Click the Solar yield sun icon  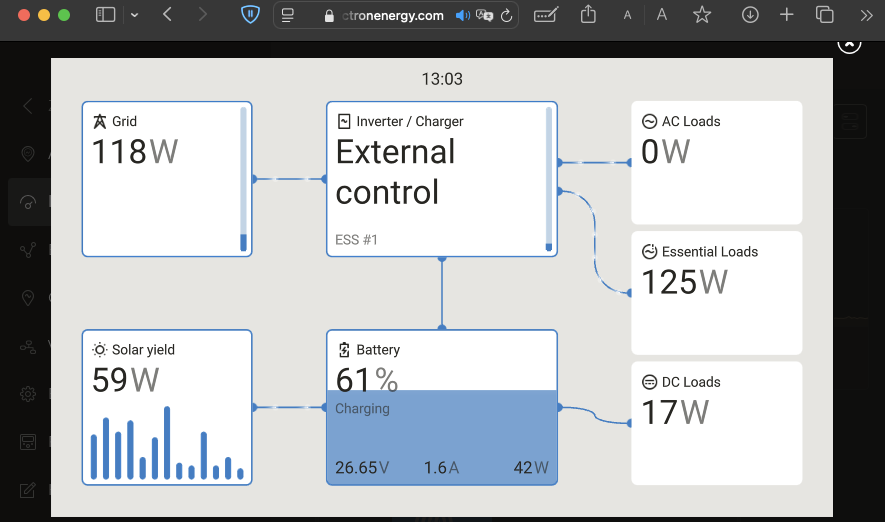tap(99, 350)
